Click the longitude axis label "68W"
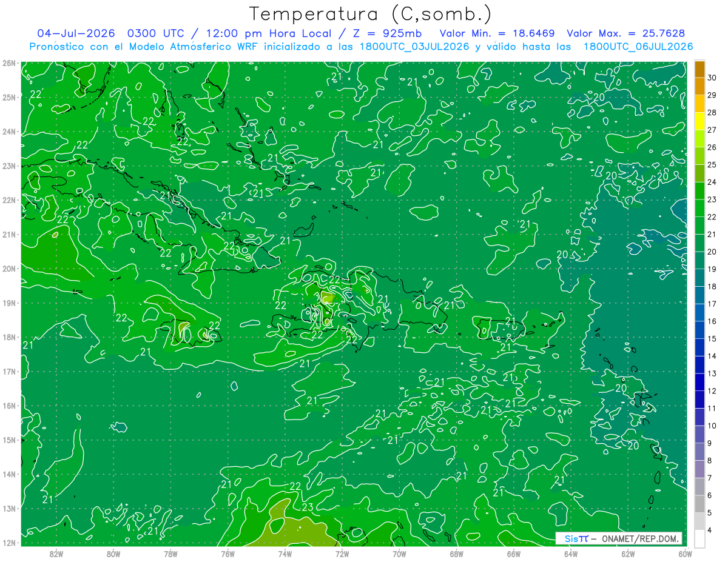Image resolution: width=728 pixels, height=562 pixels. [x=456, y=553]
